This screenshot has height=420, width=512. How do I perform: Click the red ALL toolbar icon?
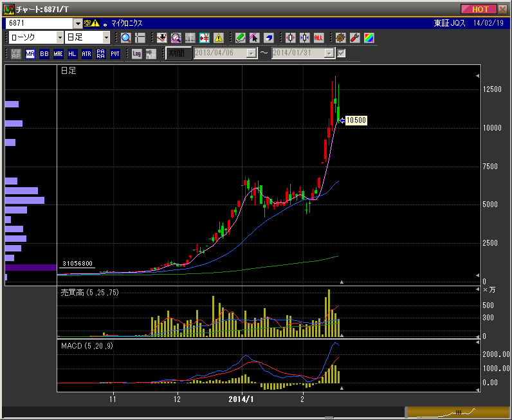319,38
